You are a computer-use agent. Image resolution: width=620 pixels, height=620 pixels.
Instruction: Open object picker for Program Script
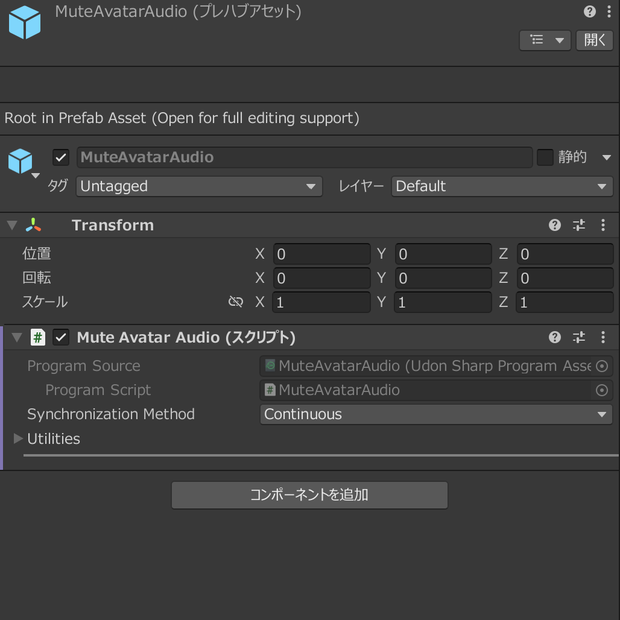pos(602,390)
